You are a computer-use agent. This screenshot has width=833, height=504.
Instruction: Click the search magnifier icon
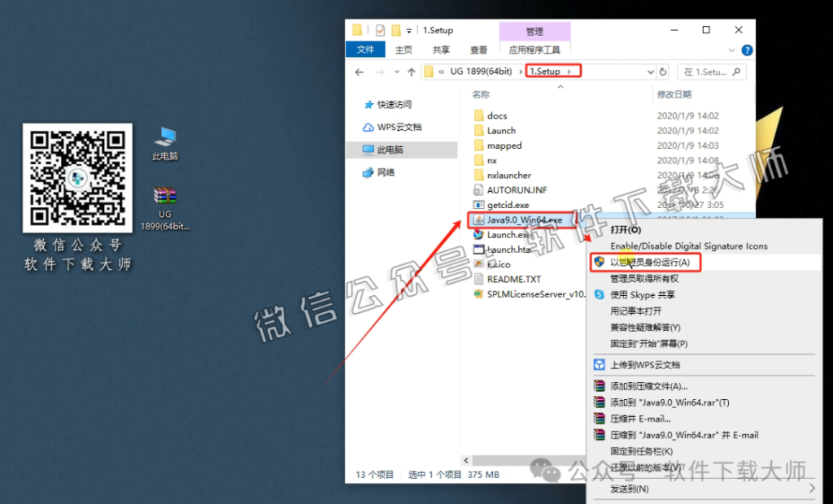pos(736,72)
